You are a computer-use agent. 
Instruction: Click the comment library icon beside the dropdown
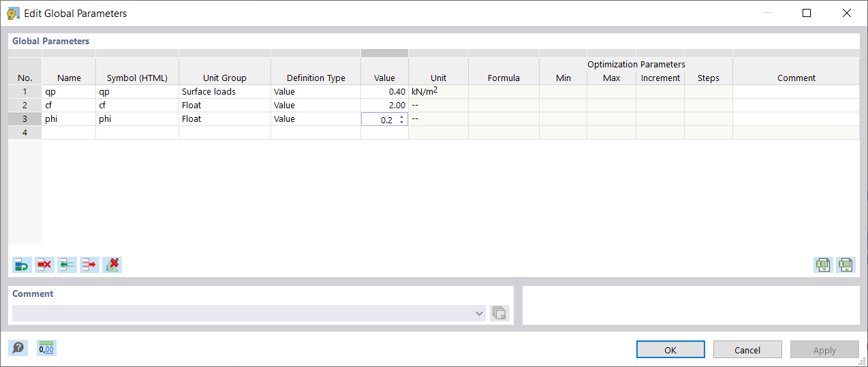tap(499, 313)
